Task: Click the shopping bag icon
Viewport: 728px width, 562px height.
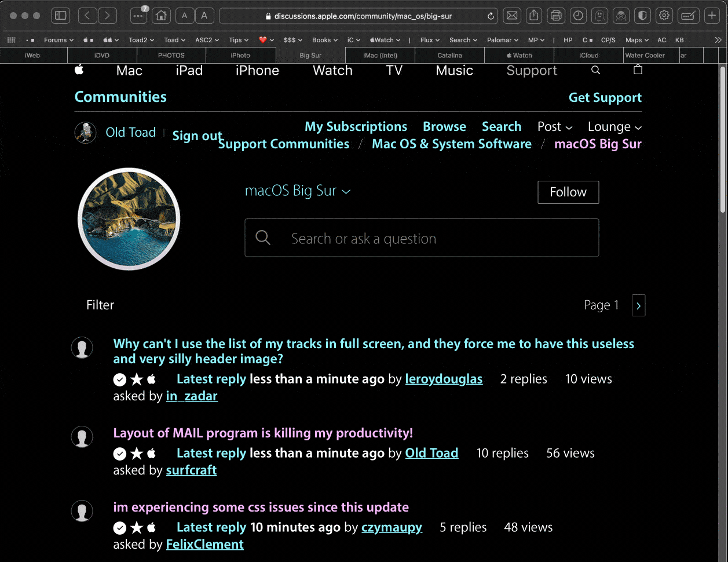Action: (x=638, y=70)
